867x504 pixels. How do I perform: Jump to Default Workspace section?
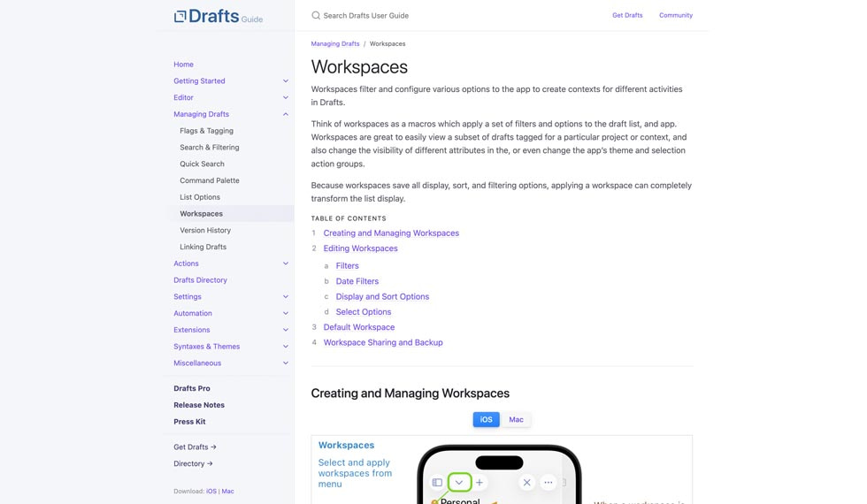[359, 327]
